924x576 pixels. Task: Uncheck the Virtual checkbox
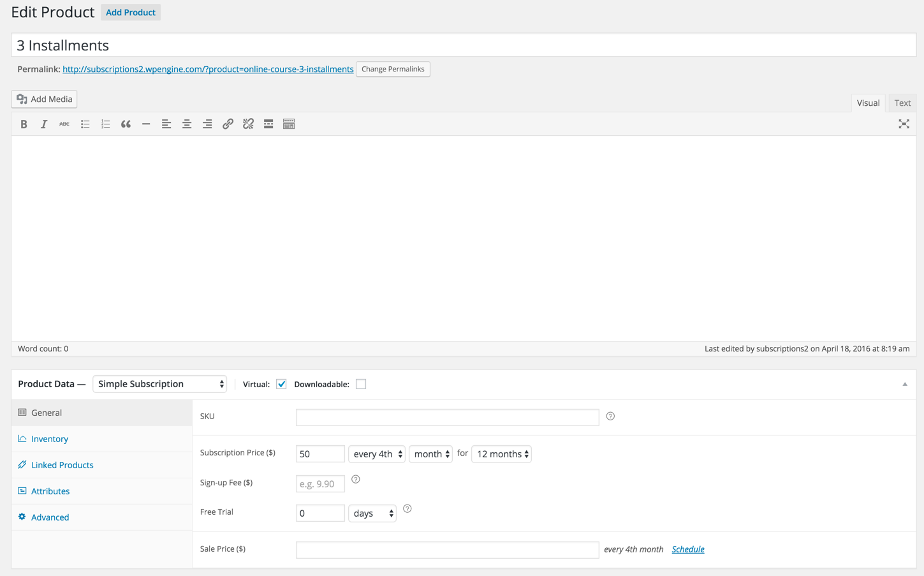point(281,384)
